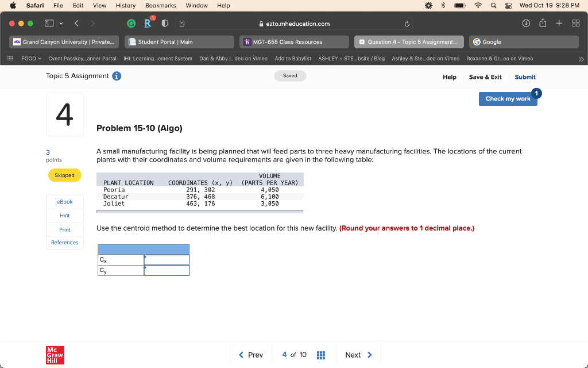Switch to Student Portal Main tab
This screenshot has width=588, height=368.
[x=179, y=42]
